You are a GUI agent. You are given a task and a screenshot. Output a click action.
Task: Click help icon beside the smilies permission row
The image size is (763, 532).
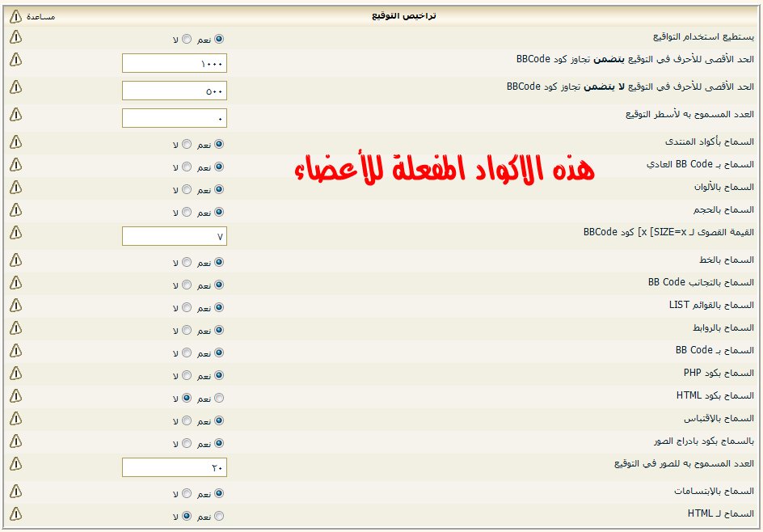(x=15, y=491)
